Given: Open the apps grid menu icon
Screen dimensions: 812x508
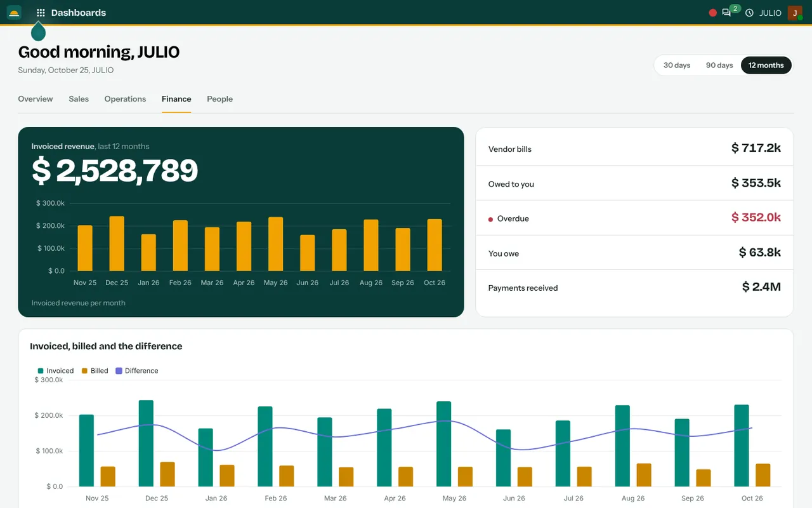Looking at the screenshot, I should coord(41,13).
